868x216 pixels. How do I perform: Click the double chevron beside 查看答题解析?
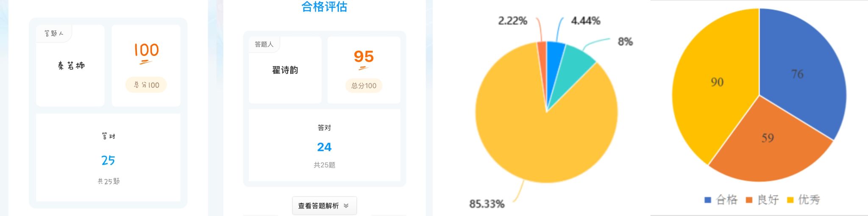(346, 206)
